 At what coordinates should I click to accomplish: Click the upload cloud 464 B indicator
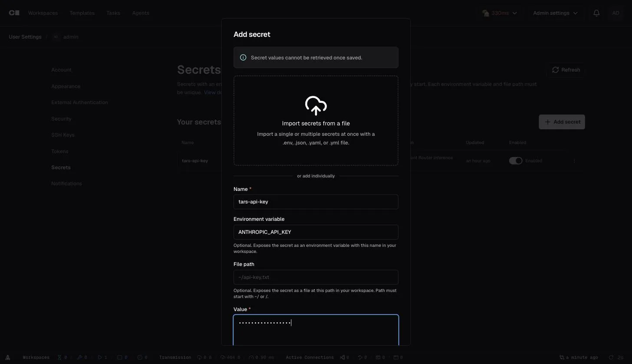(x=230, y=357)
